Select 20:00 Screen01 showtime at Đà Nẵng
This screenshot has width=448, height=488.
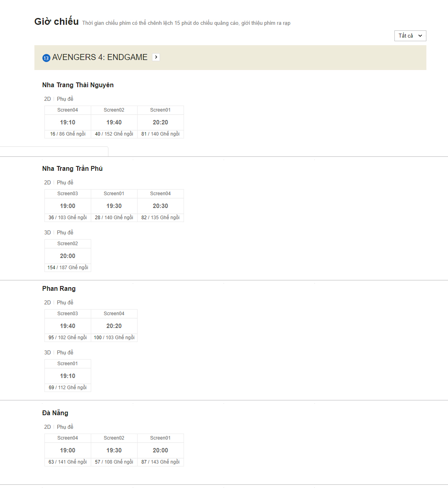(160, 450)
